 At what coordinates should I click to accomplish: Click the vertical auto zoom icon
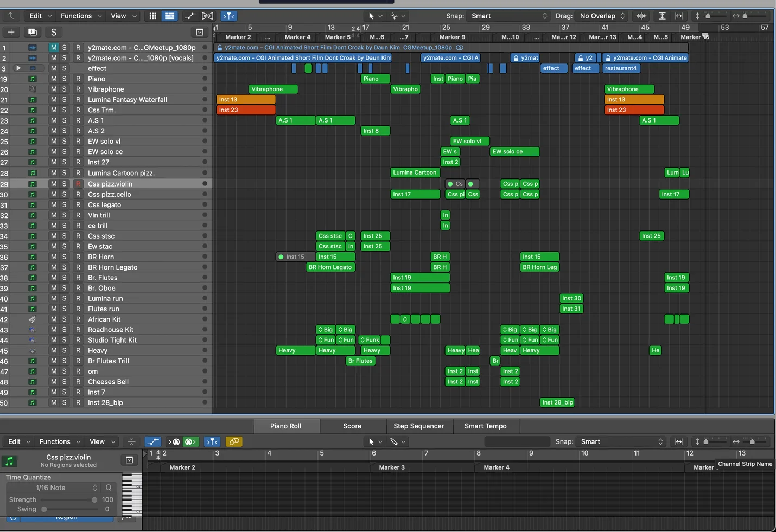click(662, 16)
